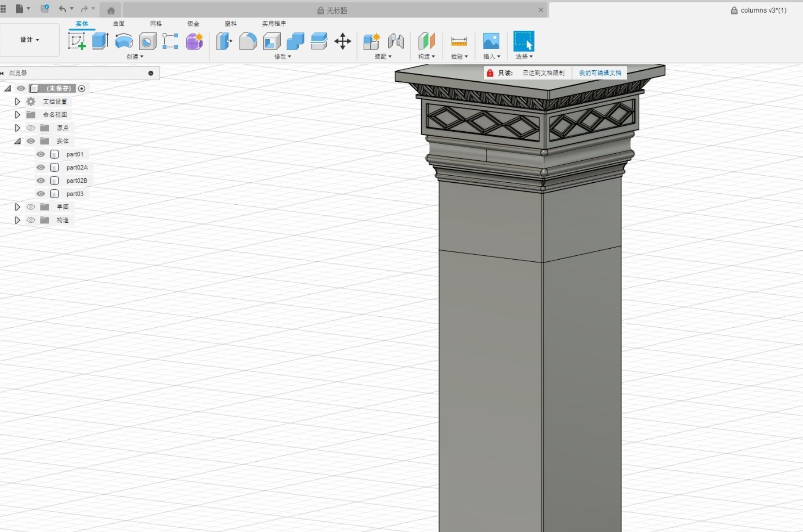This screenshot has width=803, height=532.
Task: Select the Press Pull tool
Action: [224, 41]
